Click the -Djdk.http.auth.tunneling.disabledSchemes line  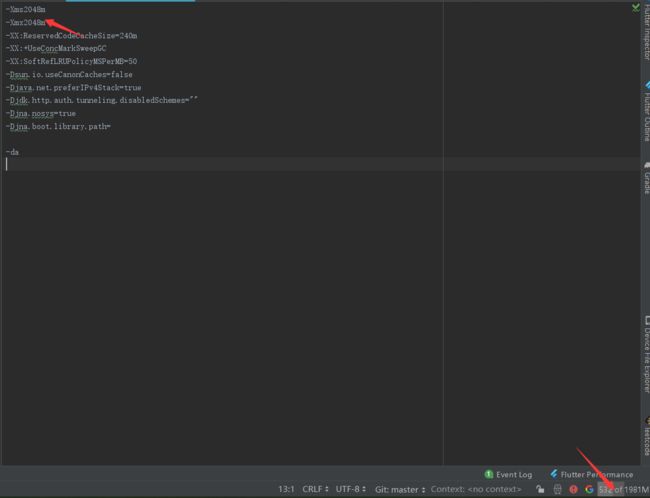click(102, 100)
